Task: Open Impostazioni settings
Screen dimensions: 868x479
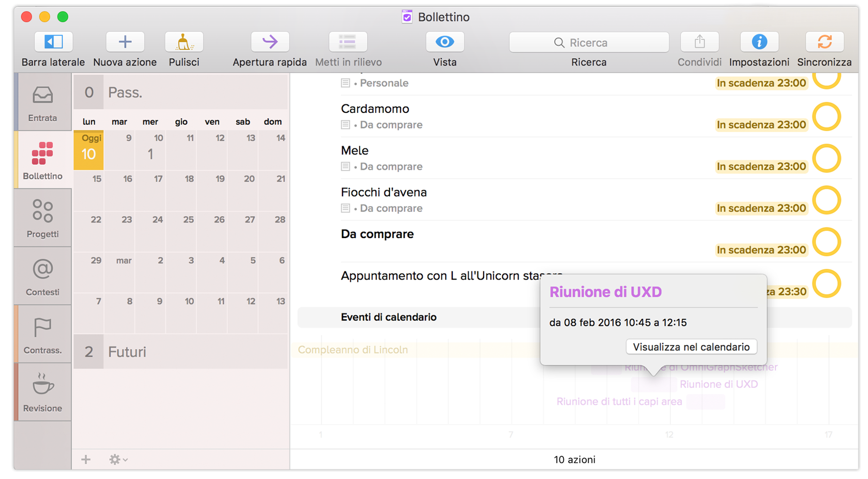Action: click(x=759, y=42)
